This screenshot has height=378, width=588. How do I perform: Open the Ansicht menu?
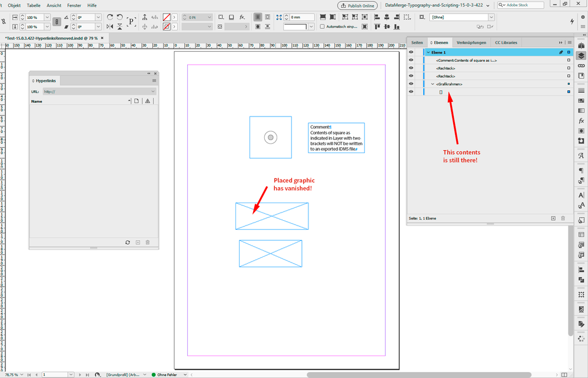tap(54, 5)
